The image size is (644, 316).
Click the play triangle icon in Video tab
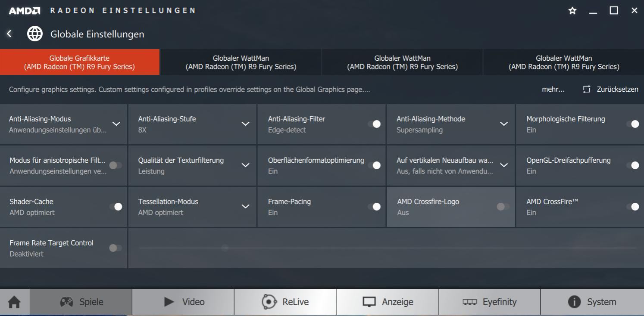click(169, 302)
